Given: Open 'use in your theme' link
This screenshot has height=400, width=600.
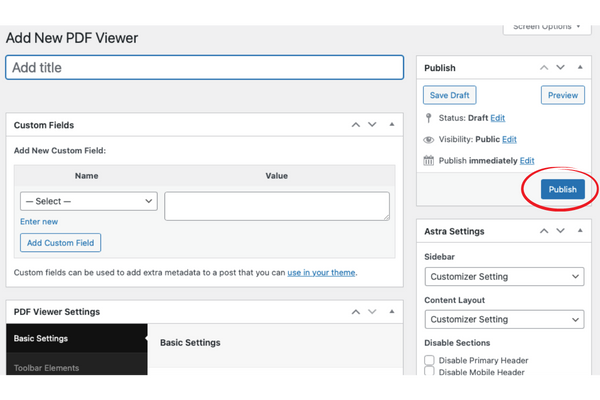Looking at the screenshot, I should 321,273.
